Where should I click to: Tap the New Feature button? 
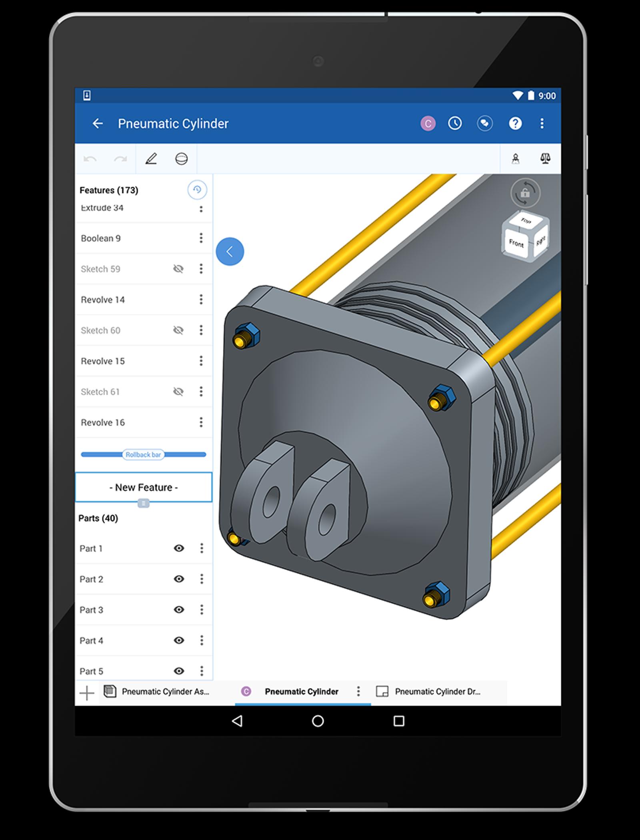[x=144, y=487]
